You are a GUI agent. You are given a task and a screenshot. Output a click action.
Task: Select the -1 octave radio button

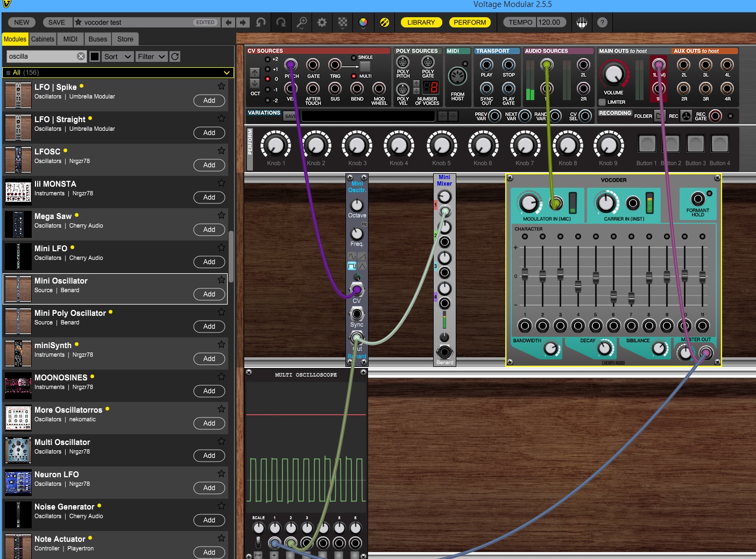(x=267, y=89)
